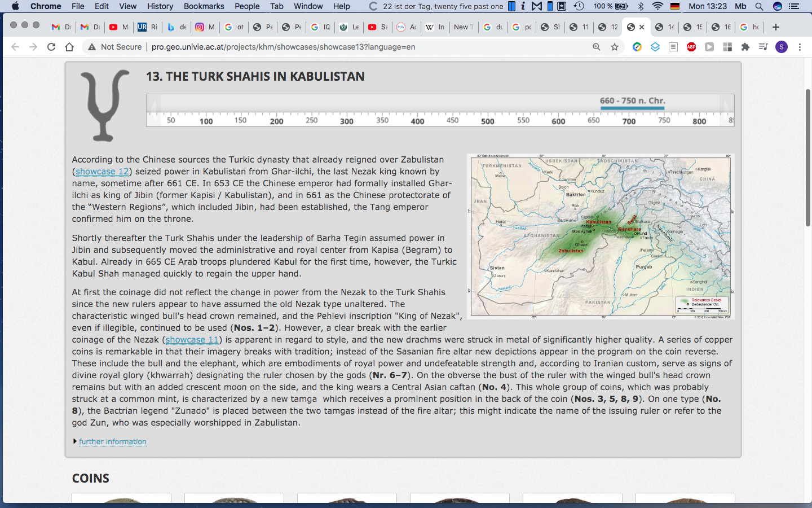Open the 'further information' link
The height and width of the screenshot is (508, 812).
point(113,442)
